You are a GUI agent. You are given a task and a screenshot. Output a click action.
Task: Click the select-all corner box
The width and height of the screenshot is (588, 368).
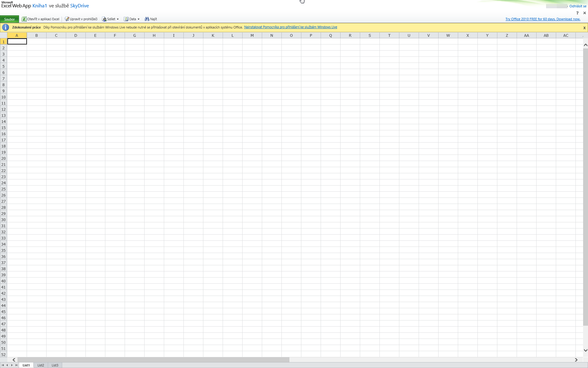pyautogui.click(x=3, y=36)
